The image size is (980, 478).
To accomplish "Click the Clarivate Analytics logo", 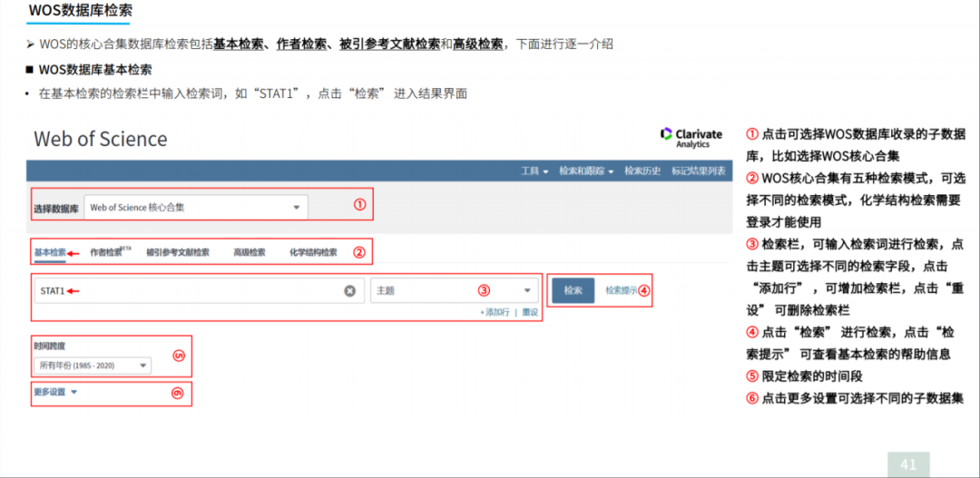I will tap(691, 138).
